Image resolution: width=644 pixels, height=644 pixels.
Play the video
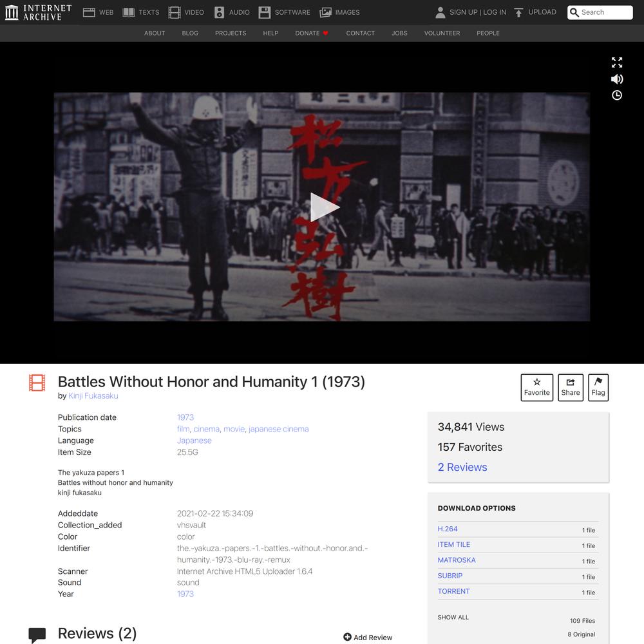click(x=325, y=207)
